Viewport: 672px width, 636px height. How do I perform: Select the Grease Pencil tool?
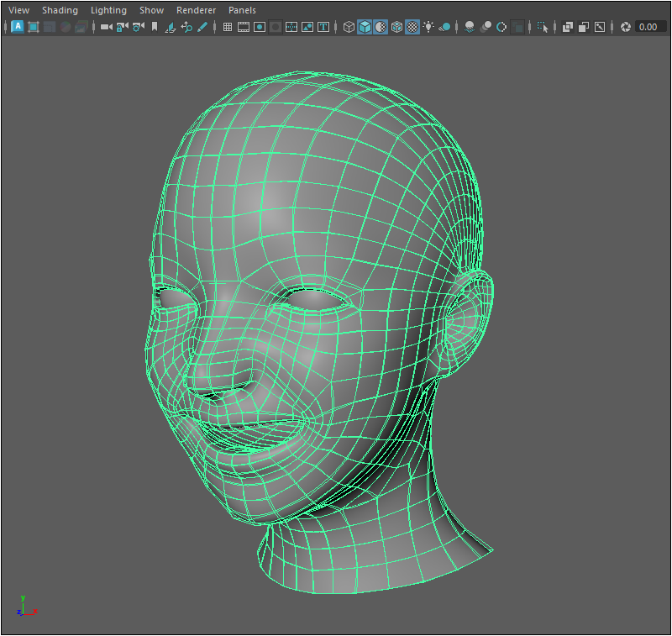202,27
